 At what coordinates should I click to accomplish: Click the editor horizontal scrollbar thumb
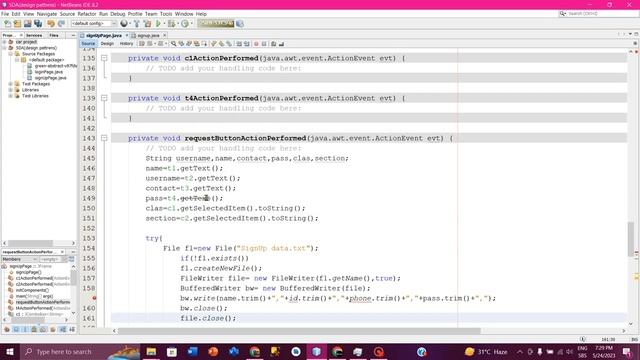pos(299,331)
